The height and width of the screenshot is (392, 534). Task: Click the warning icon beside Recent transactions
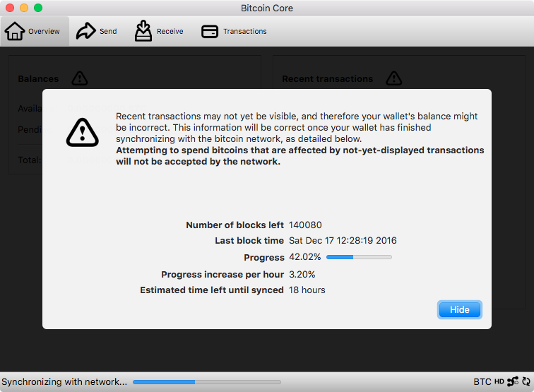tap(394, 78)
